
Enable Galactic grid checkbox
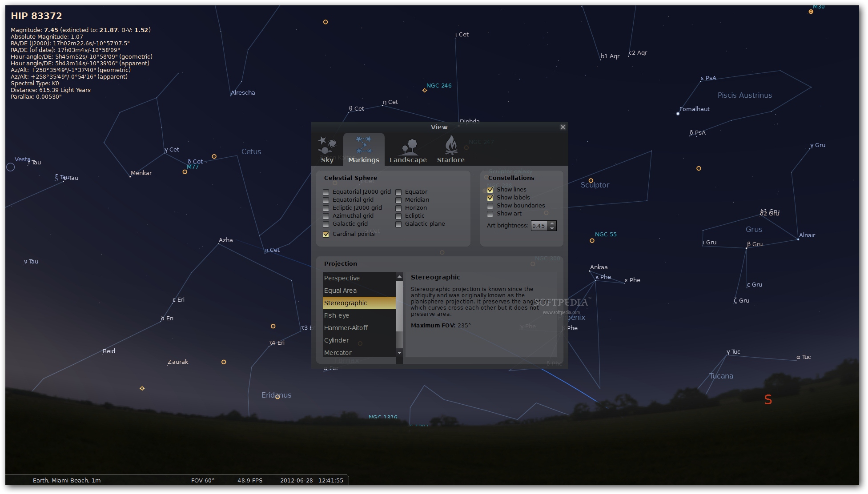[x=326, y=224]
